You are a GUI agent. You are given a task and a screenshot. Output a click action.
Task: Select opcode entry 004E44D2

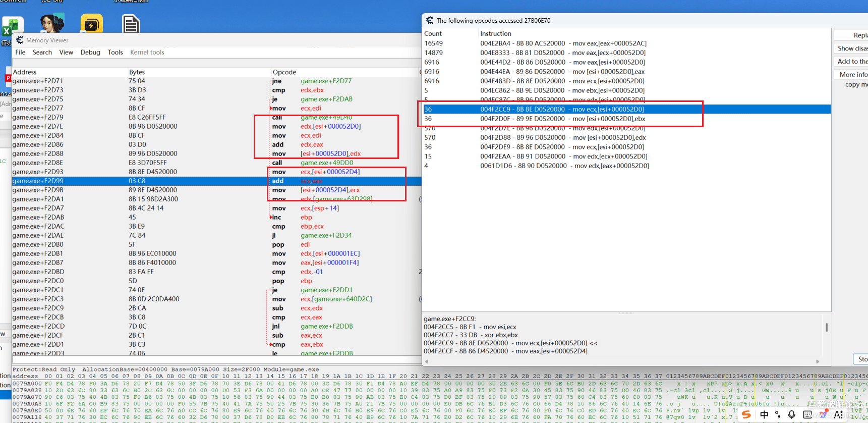click(626, 62)
